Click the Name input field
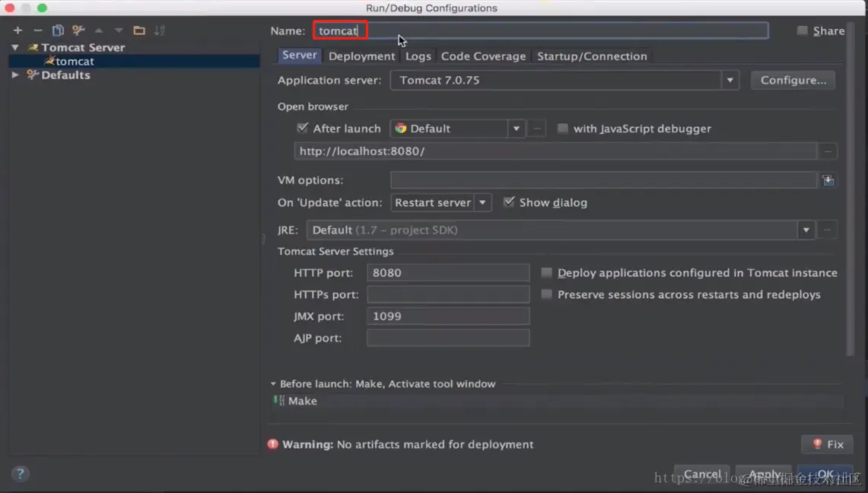The height and width of the screenshot is (493, 868). (x=540, y=30)
